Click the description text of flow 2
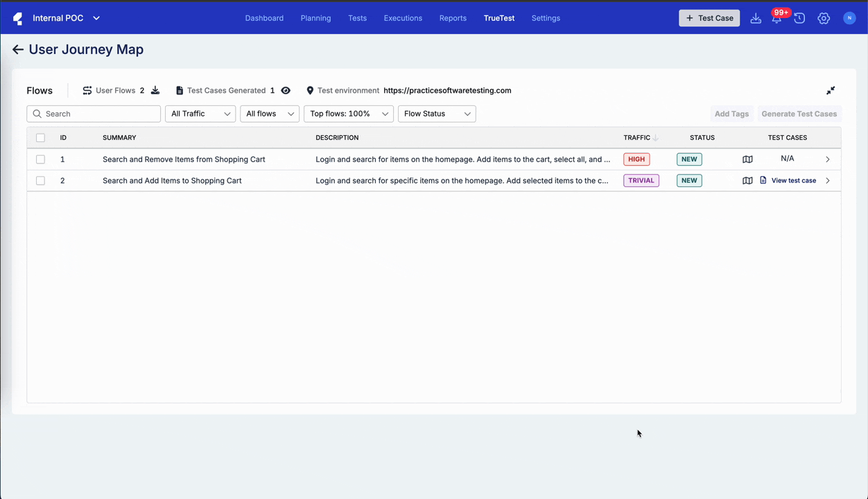This screenshot has width=868, height=499. click(x=462, y=180)
